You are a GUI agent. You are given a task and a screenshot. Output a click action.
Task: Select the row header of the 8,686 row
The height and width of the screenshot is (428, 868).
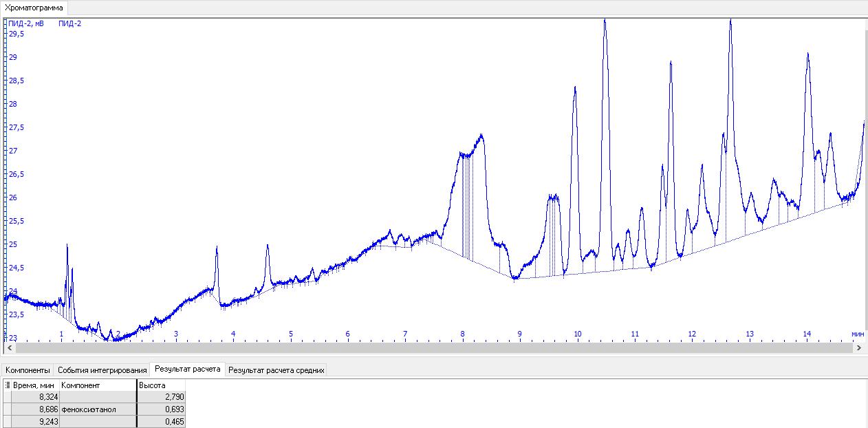pyautogui.click(x=7, y=409)
